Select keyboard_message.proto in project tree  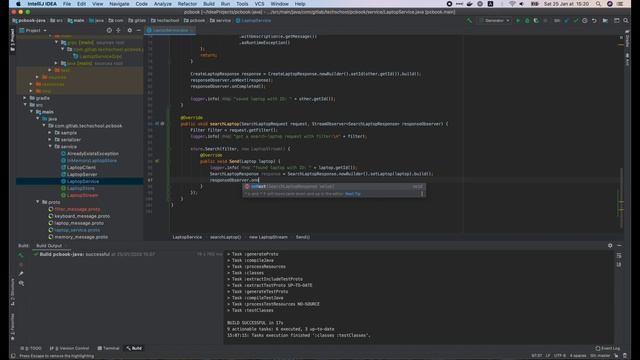pos(82,216)
